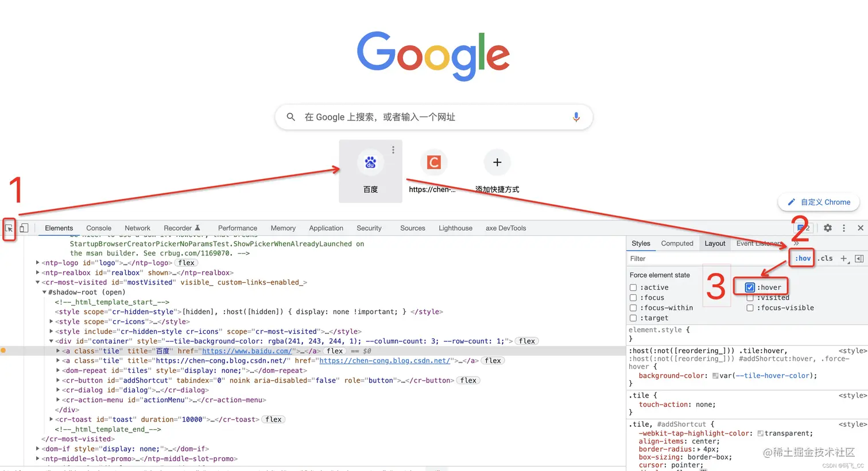Collapse the #shadow-root (open) node
This screenshot has width=868, height=471.
point(44,292)
